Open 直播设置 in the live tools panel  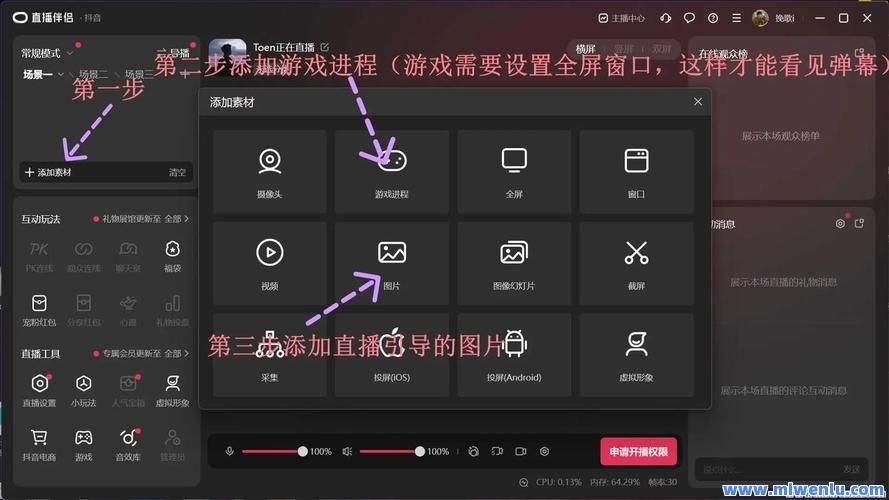39,390
